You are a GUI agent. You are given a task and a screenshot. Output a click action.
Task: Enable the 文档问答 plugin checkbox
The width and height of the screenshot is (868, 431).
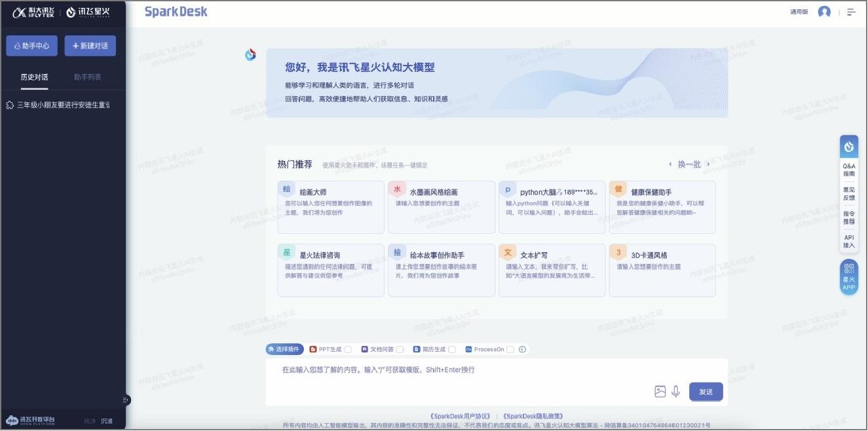[x=400, y=350]
